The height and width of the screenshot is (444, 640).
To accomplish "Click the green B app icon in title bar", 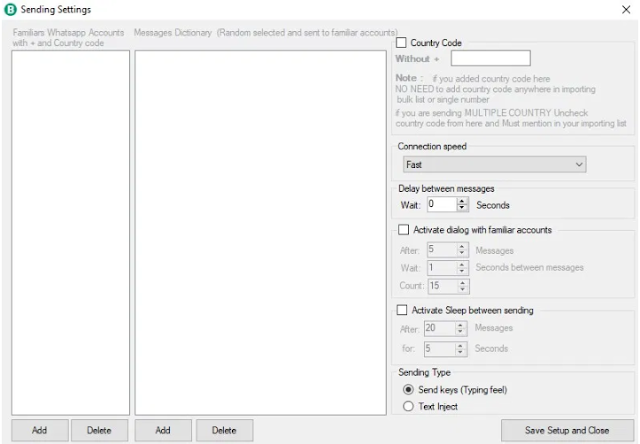I will click(x=10, y=9).
